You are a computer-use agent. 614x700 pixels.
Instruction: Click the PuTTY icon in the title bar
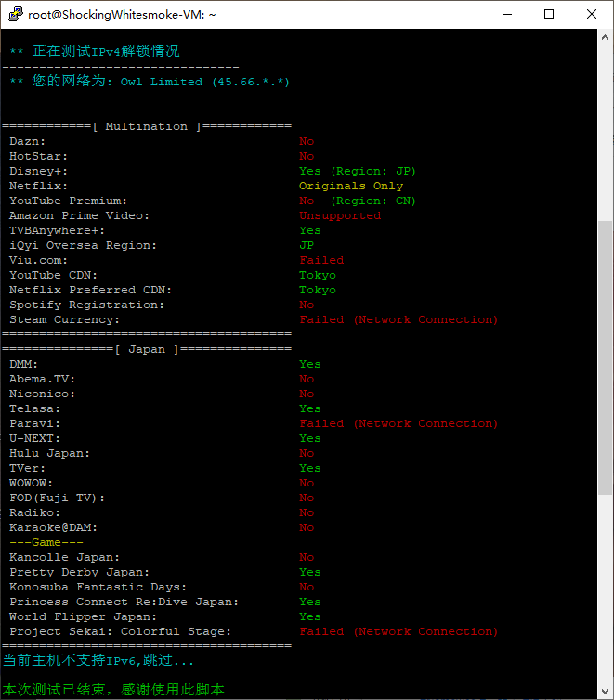point(16,14)
